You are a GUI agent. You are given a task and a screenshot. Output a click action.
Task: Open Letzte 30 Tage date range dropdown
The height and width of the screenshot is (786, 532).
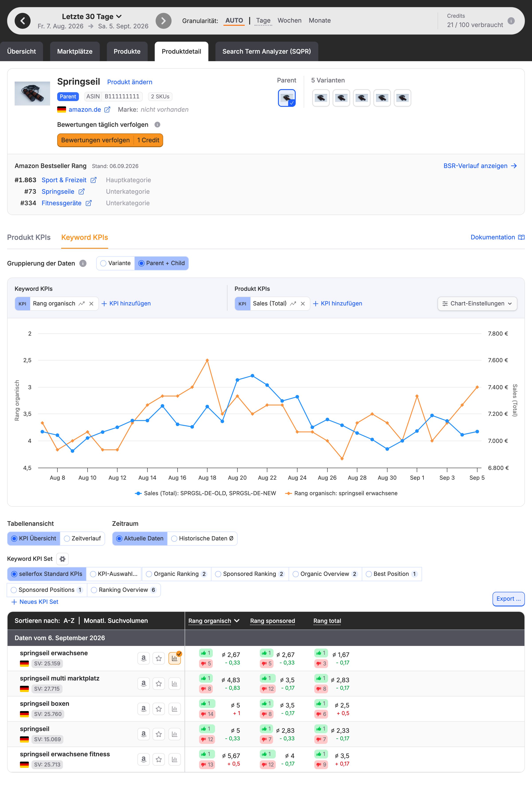pos(92,17)
